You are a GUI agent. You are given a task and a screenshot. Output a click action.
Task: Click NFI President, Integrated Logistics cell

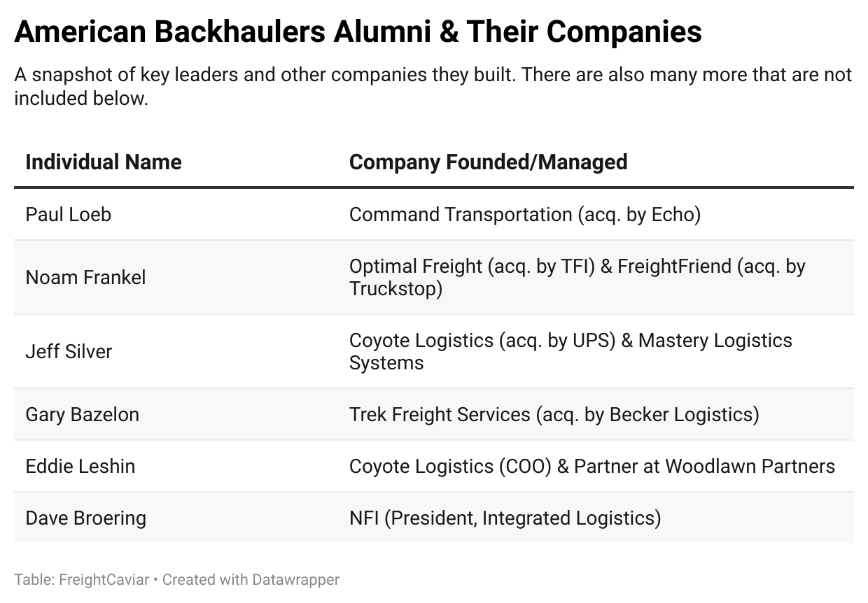tap(505, 518)
